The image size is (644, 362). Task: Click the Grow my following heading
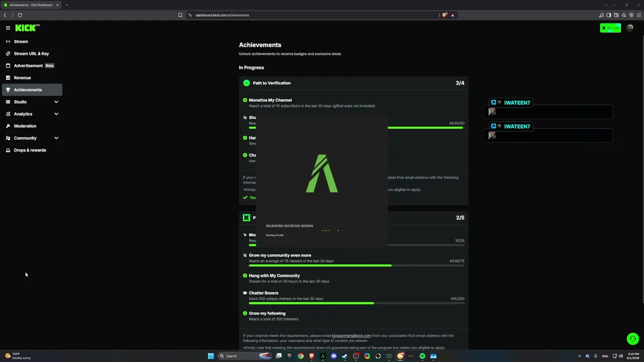[267, 313]
